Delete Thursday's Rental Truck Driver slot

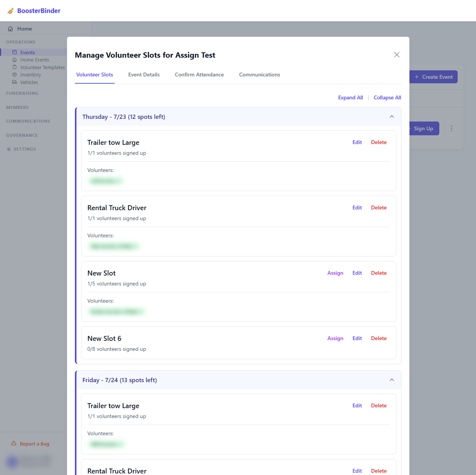point(379,208)
